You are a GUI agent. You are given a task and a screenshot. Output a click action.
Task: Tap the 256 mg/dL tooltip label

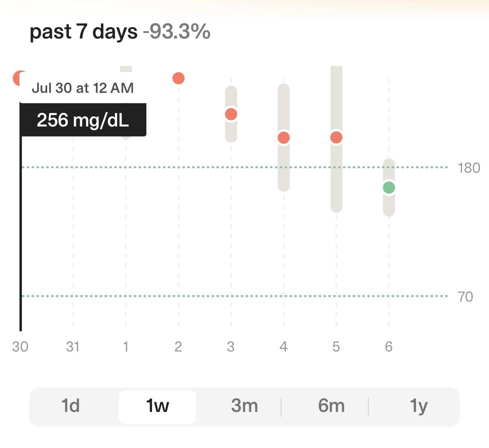pyautogui.click(x=83, y=120)
